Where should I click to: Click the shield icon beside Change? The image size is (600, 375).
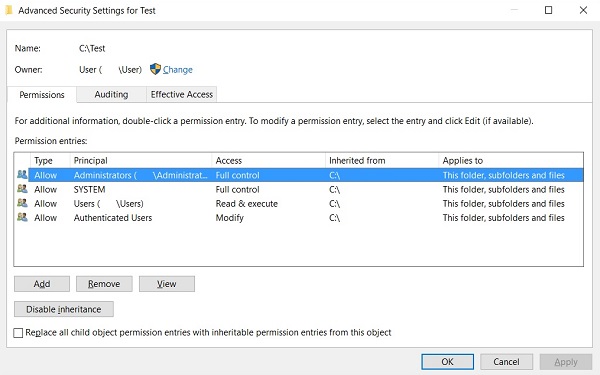[155, 69]
